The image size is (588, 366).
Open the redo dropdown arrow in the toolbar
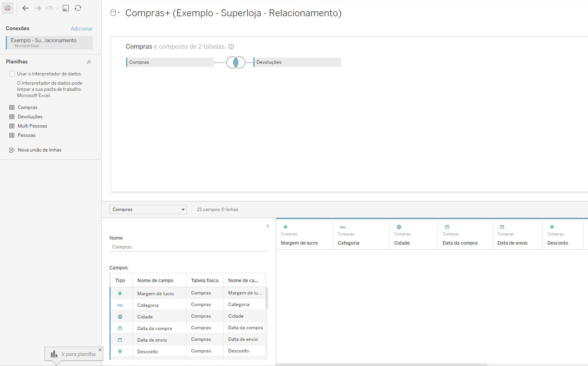[57, 8]
